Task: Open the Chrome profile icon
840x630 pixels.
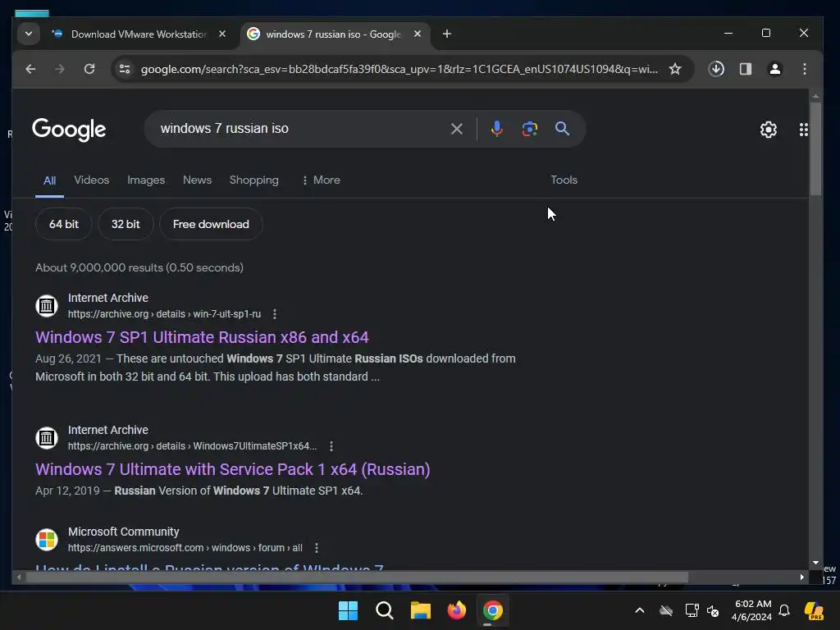Action: (774, 69)
